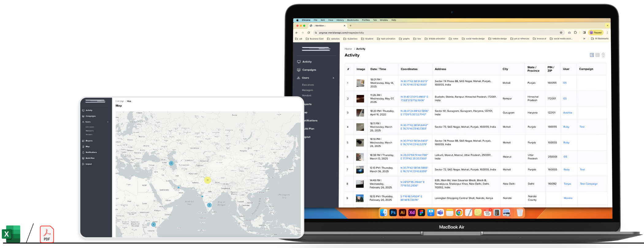This screenshot has height=248, width=644.
Task: Open the Excel export file icon
Action: [11, 234]
